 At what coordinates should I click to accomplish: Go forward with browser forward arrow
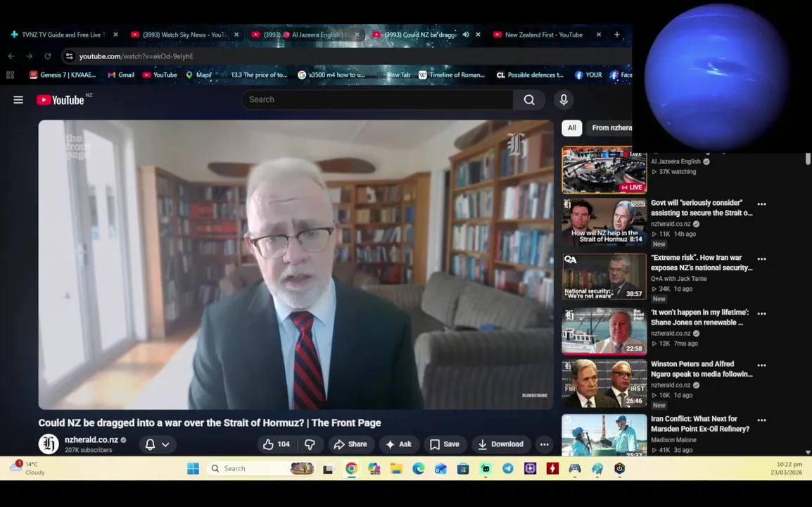[x=29, y=56]
